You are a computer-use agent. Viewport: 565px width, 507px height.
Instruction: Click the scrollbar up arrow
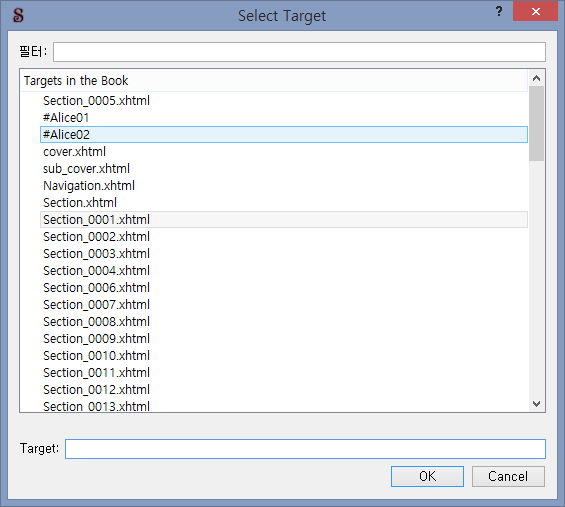(537, 78)
